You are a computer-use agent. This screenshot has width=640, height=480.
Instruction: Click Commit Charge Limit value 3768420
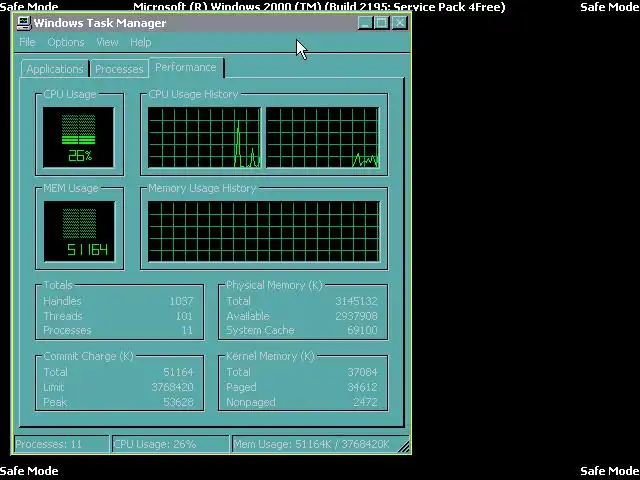coord(172,387)
